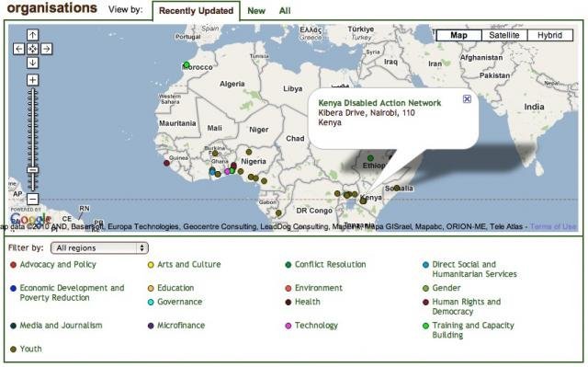Filter by Health category
Viewport: 588px width, 367px height.
pyautogui.click(x=308, y=302)
